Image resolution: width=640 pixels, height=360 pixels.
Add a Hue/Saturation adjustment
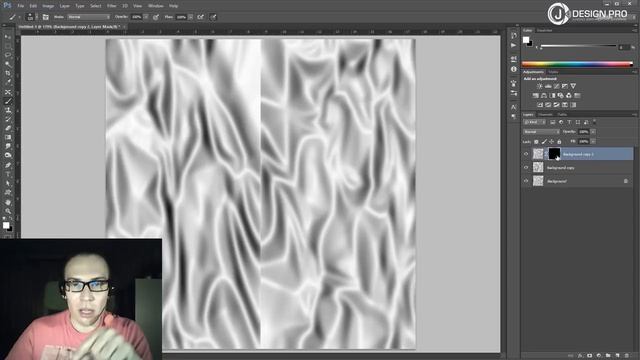pyautogui.click(x=536, y=96)
